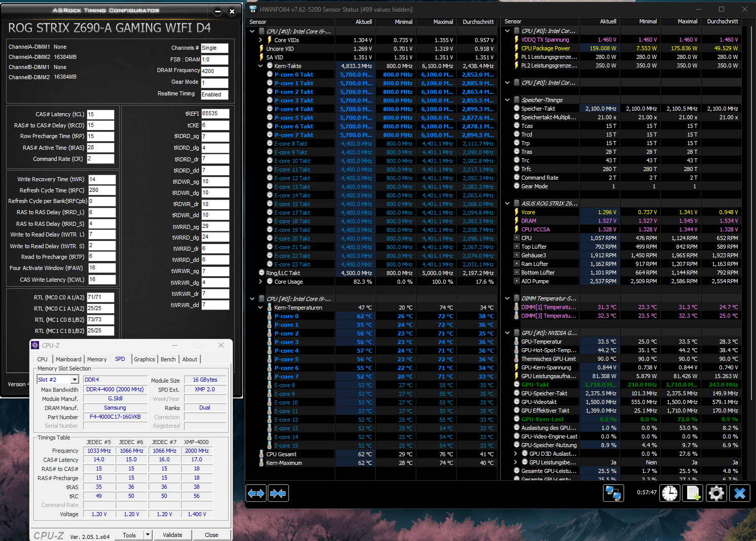Click the Refresh Cycle Time tRFC field

tap(101, 190)
